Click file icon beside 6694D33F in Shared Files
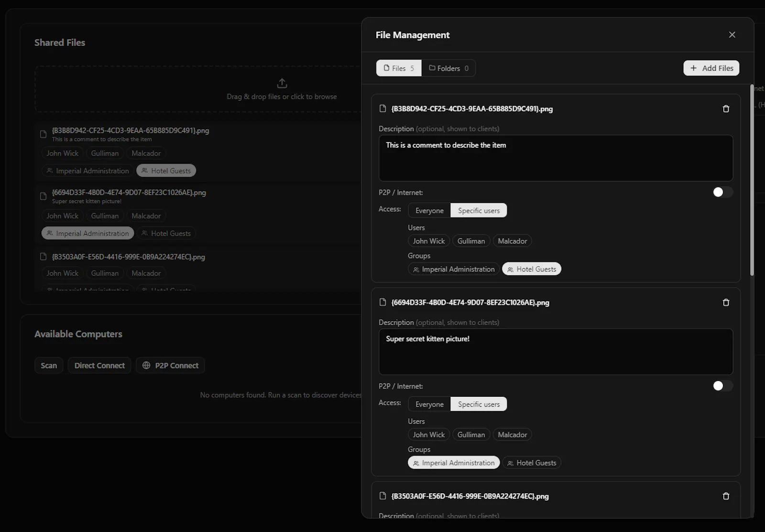This screenshot has width=765, height=532. coord(43,196)
